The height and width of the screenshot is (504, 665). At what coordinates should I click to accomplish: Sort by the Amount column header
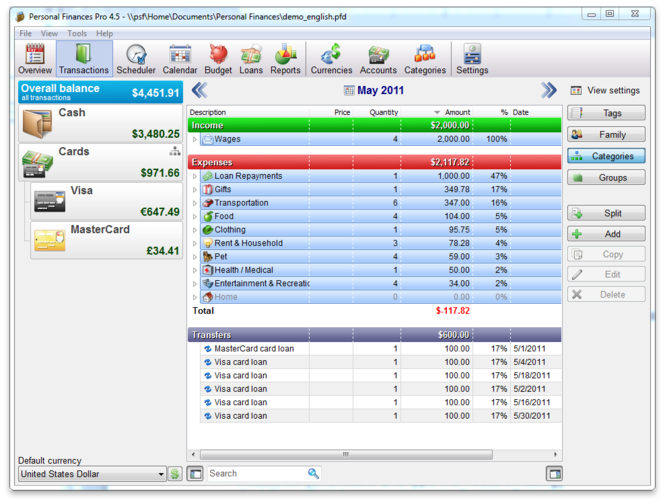click(x=436, y=112)
